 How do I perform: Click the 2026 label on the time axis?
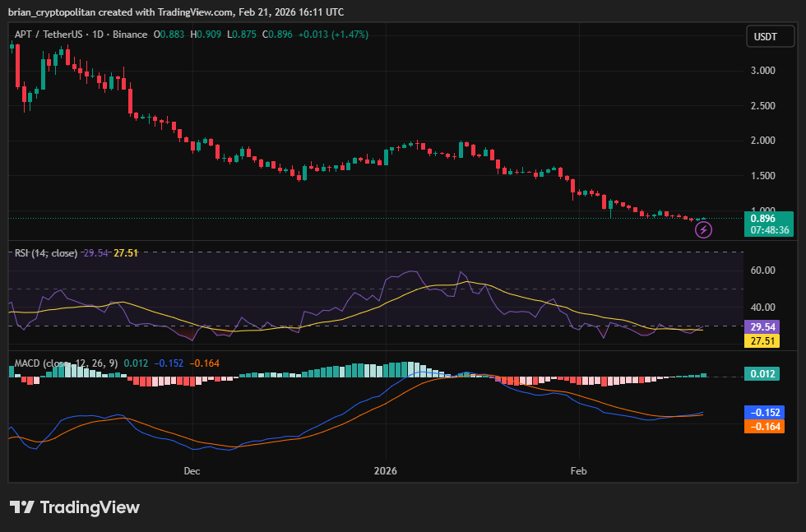(x=385, y=471)
